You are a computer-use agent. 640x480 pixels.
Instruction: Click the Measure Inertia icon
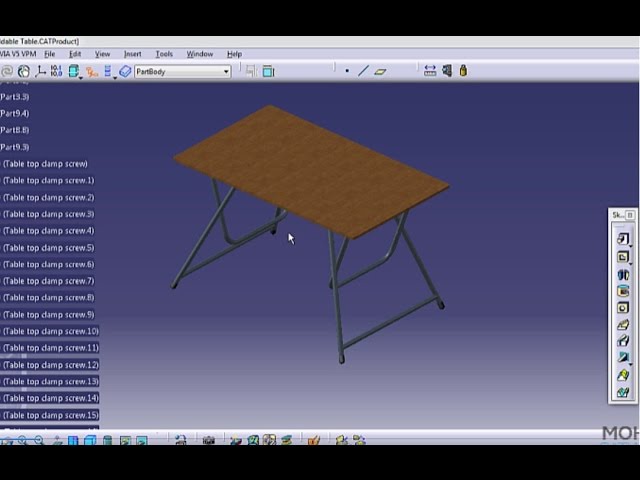(463, 71)
